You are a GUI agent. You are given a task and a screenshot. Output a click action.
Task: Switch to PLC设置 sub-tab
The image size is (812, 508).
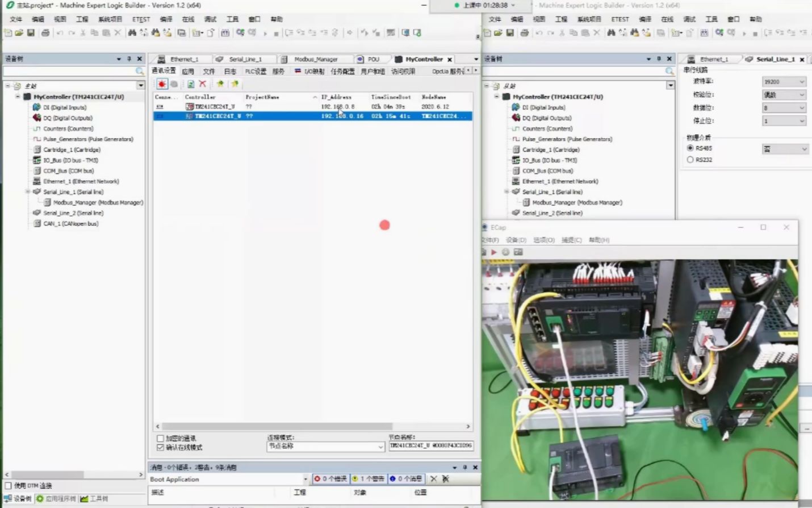pyautogui.click(x=256, y=72)
